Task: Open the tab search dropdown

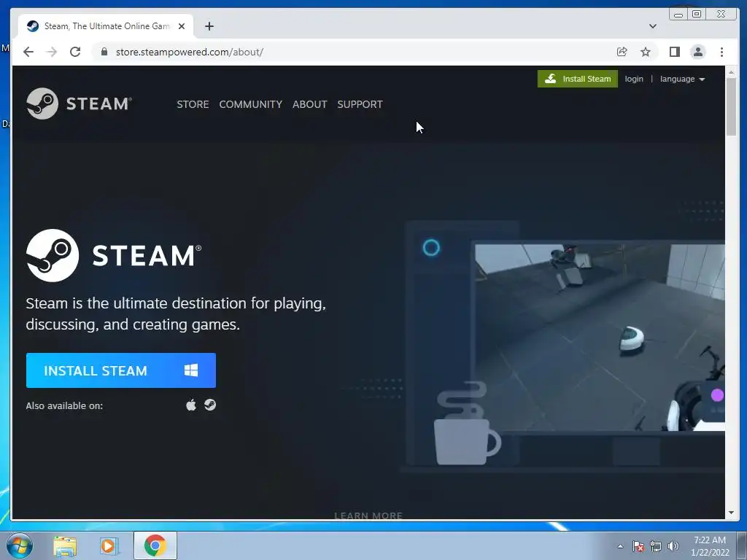Action: click(653, 26)
